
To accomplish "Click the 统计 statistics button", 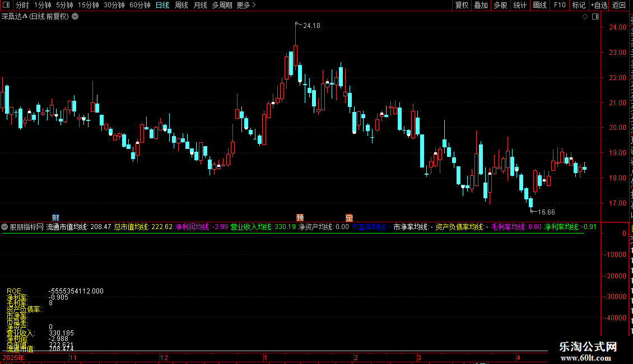I will pyautogui.click(x=519, y=5).
